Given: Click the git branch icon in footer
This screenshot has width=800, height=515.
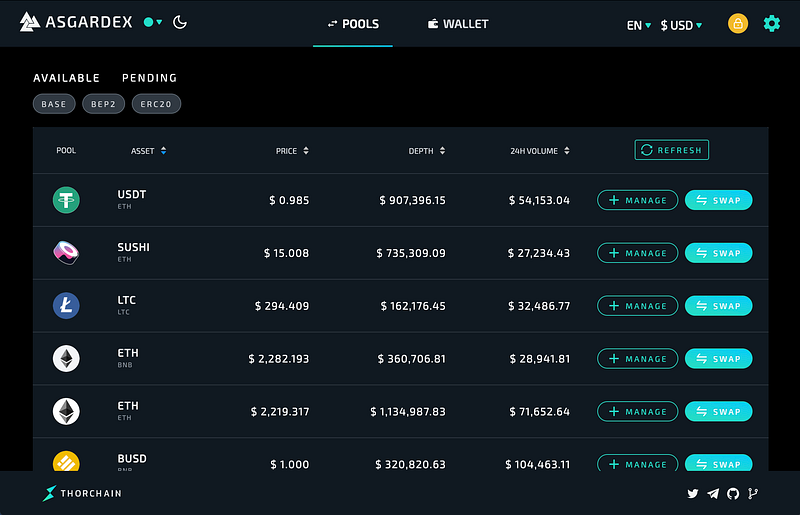Looking at the screenshot, I should click(x=753, y=493).
